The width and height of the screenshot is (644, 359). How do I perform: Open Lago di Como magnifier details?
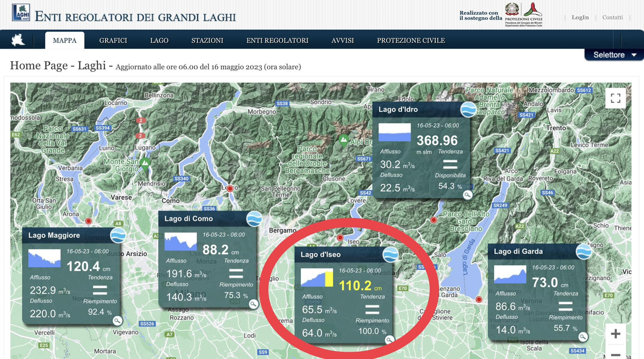253,304
